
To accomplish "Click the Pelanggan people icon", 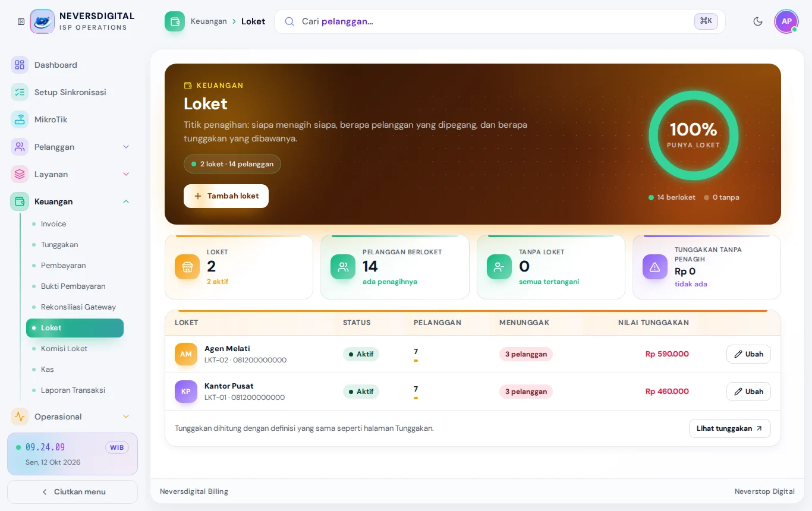I will pyautogui.click(x=20, y=147).
